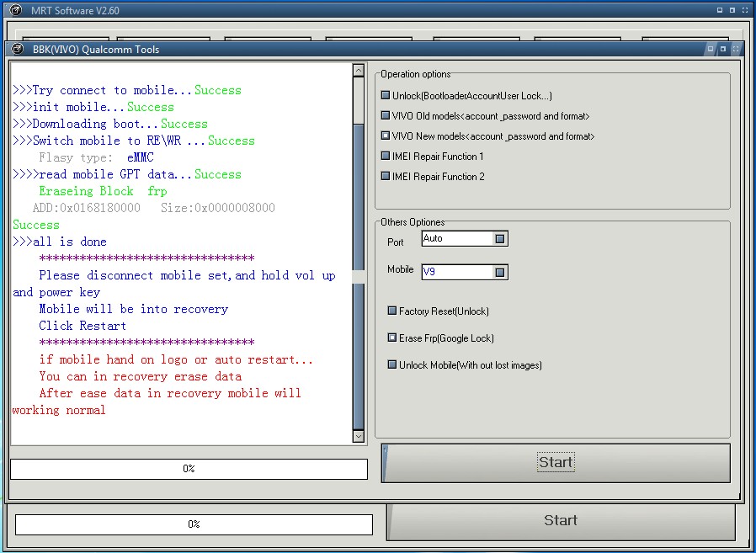Click the Port field showing Auto
The image size is (756, 553).
(465, 239)
